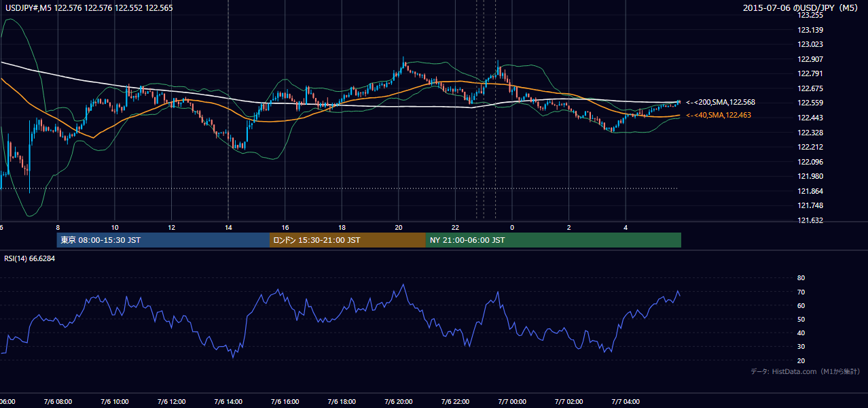
Task: Click hour label 18 under price chart
Action: click(342, 227)
